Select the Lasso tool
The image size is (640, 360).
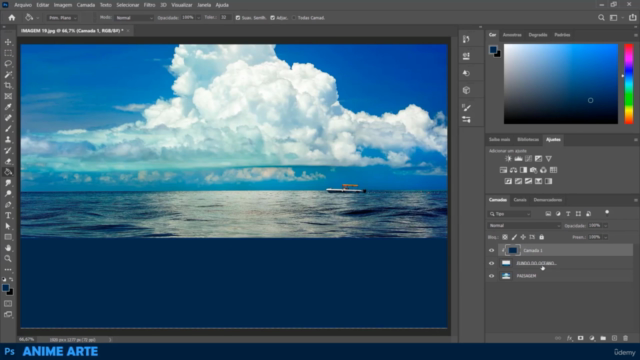click(8, 64)
